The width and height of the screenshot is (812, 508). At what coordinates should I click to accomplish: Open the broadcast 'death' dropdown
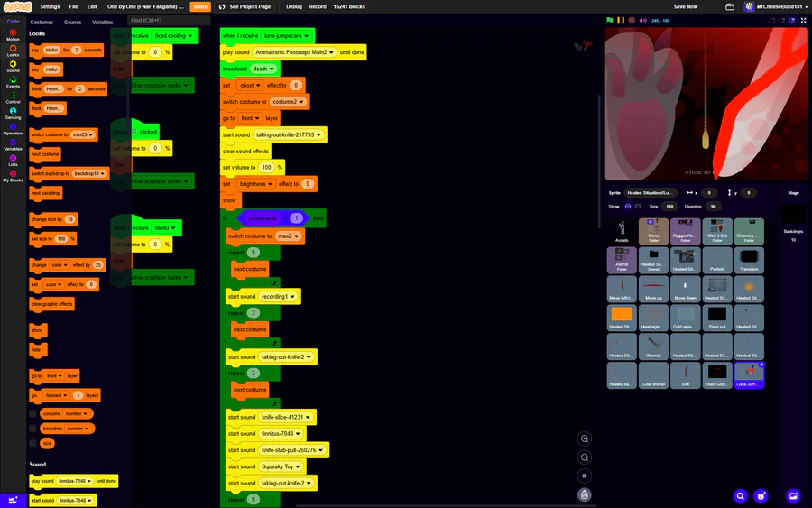tap(263, 69)
